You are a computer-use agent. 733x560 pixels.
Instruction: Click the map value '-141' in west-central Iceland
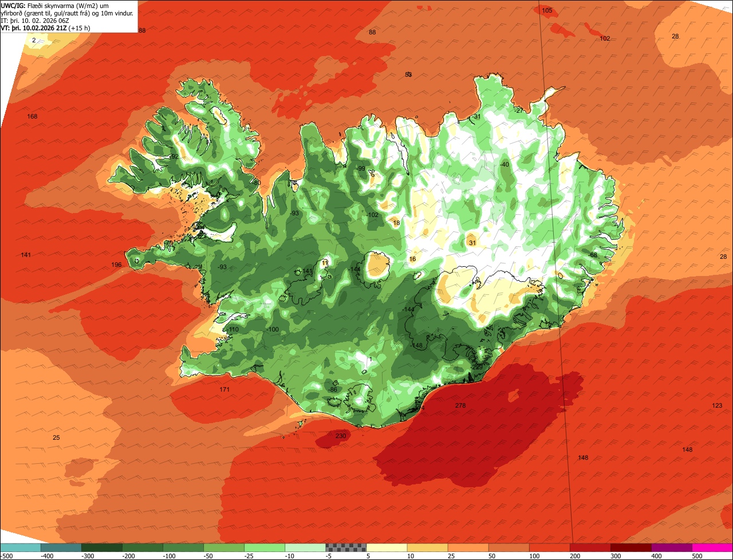306,271
